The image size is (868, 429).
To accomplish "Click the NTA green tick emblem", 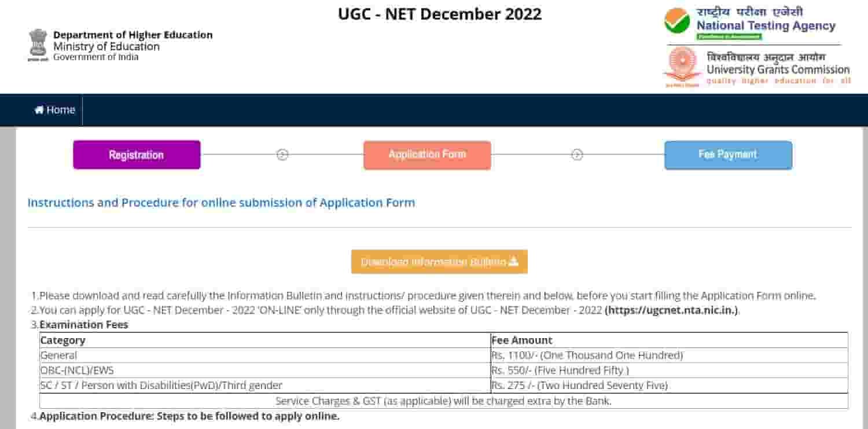I will (x=677, y=20).
